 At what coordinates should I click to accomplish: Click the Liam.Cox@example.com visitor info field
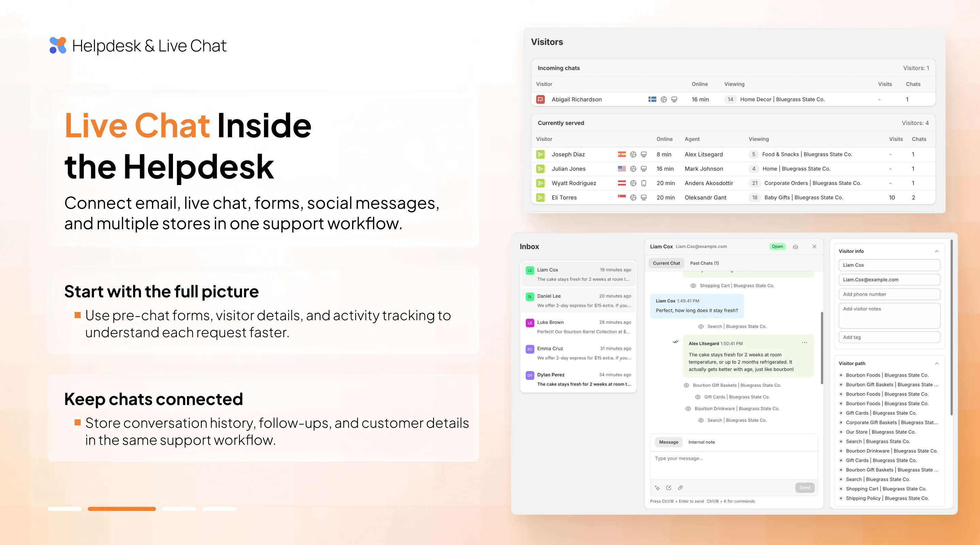click(x=889, y=280)
